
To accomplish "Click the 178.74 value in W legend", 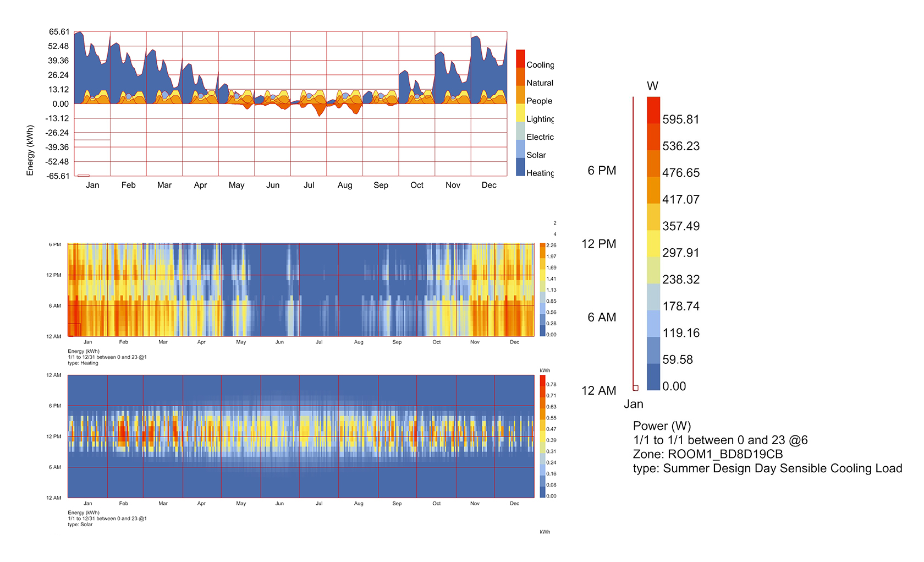I will (x=681, y=306).
